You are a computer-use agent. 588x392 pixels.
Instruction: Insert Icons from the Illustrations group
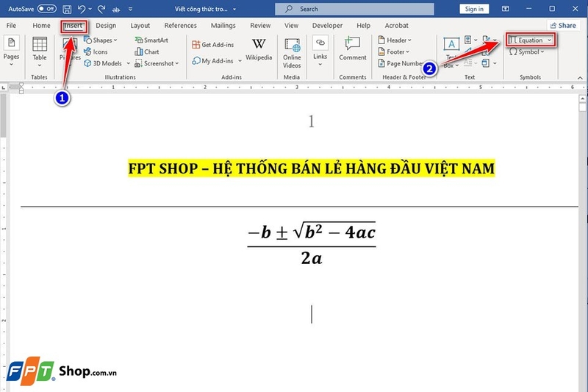96,51
